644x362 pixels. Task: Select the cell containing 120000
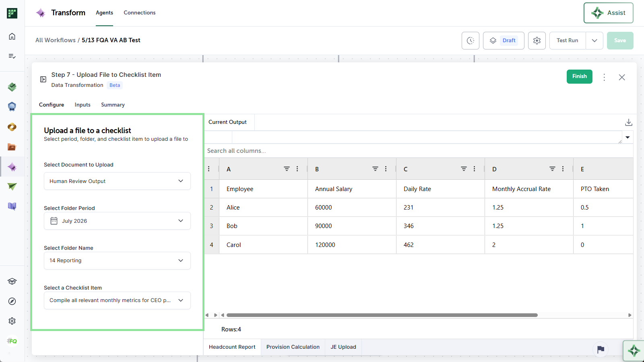click(x=352, y=245)
